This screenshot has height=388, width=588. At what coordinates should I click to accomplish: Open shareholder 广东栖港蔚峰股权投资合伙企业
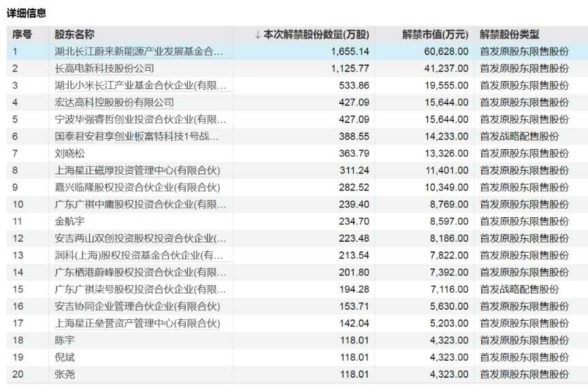[x=140, y=272]
